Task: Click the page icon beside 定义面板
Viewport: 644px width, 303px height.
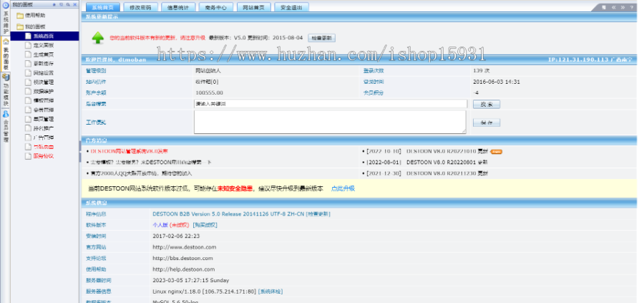Action: [28, 45]
